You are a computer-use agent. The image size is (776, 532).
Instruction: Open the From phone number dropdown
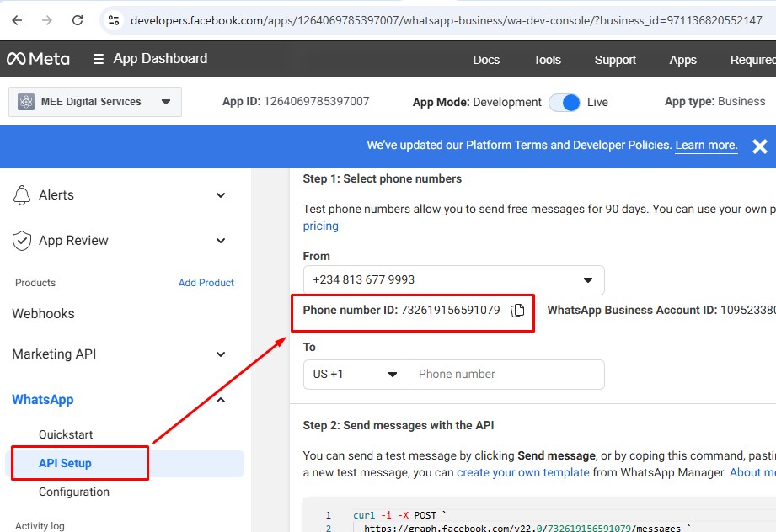click(454, 279)
